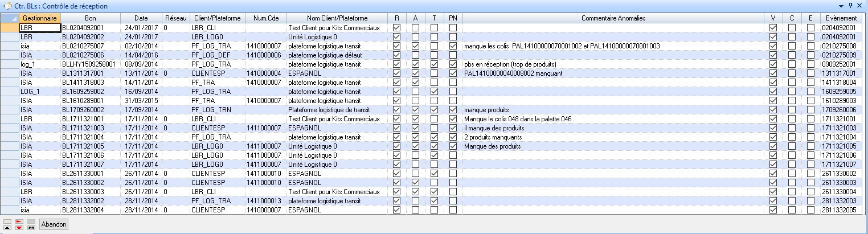The width and height of the screenshot is (868, 234).
Task: Pin the Contrôle de réception panel
Action: click(x=851, y=5)
